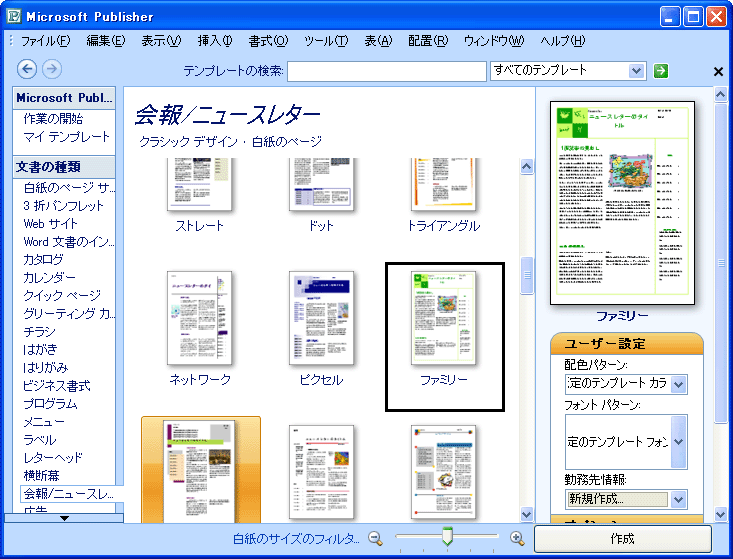Screen dimensions: 733x559
Task: Click the back navigation arrow
Action: point(27,69)
